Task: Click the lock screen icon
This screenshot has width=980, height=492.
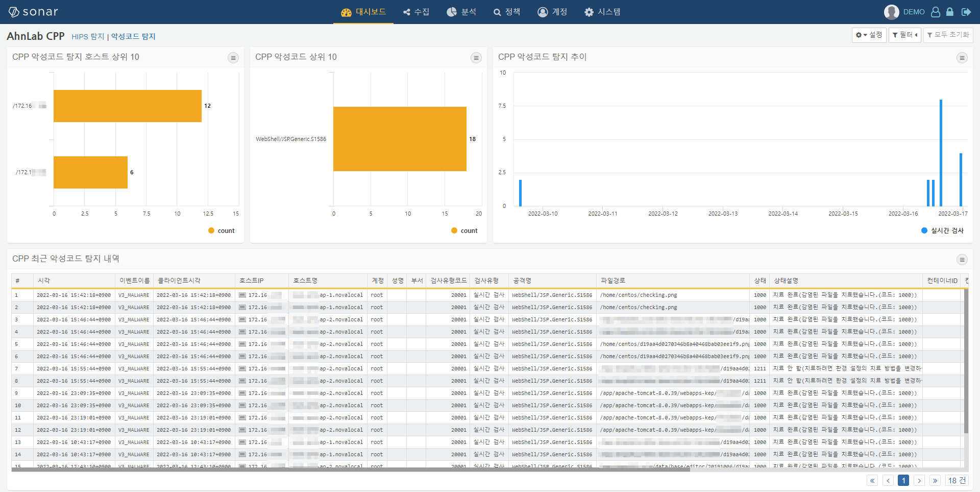Action: [950, 12]
